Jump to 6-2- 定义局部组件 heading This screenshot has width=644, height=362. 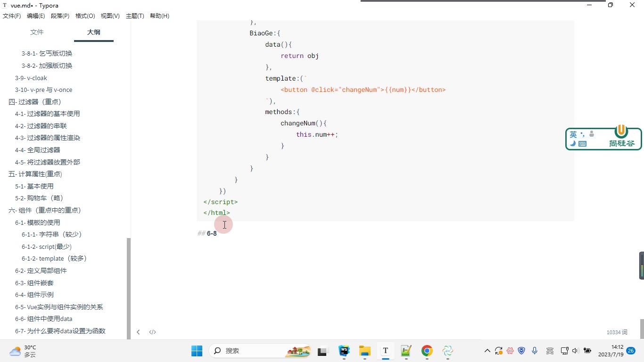[41, 271]
